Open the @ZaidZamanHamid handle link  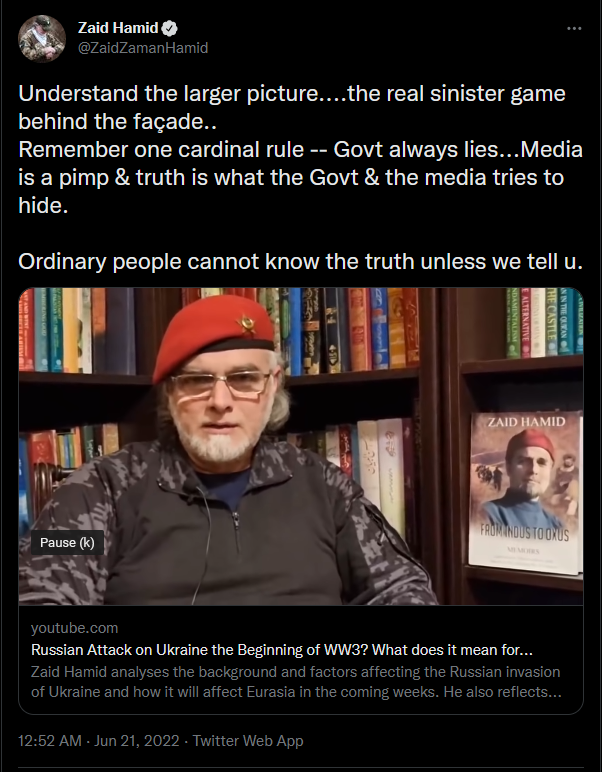143,48
